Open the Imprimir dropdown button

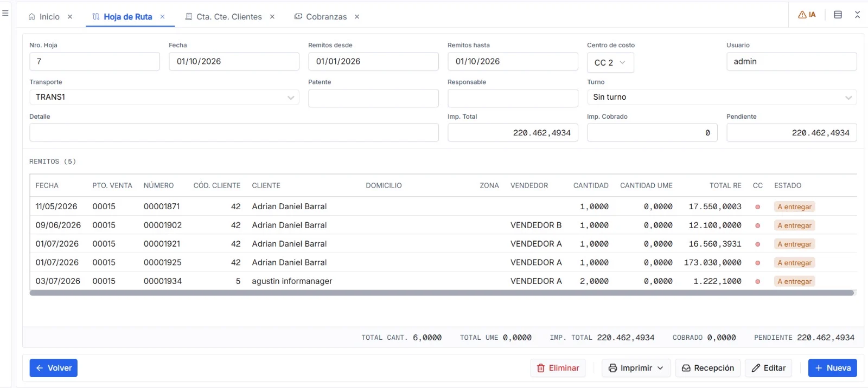pos(636,368)
